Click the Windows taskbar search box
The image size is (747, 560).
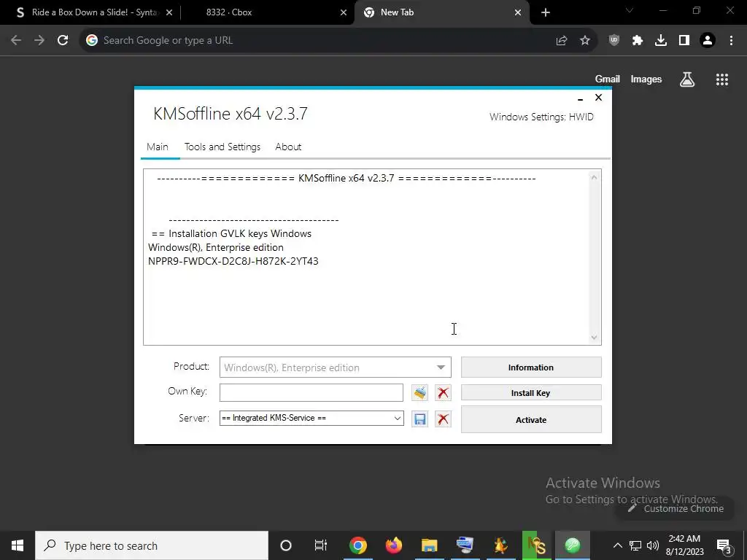pos(152,545)
